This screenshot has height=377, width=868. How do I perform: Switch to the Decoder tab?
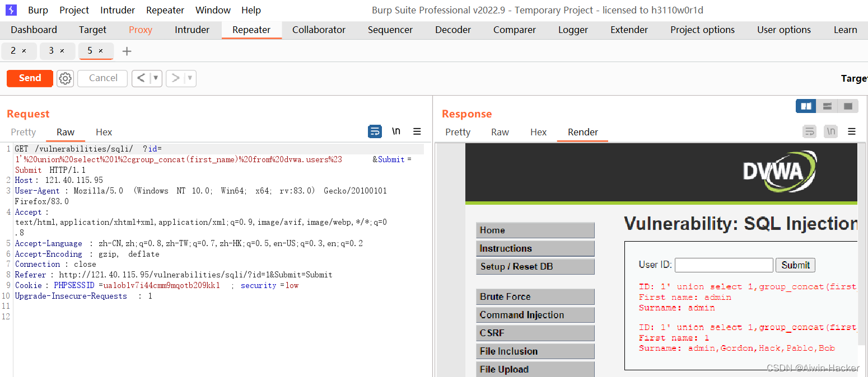pos(453,30)
